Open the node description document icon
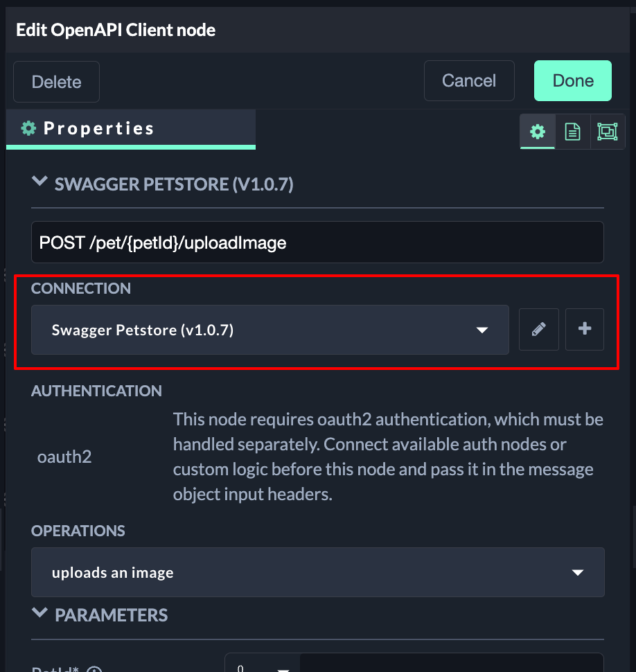 point(572,132)
